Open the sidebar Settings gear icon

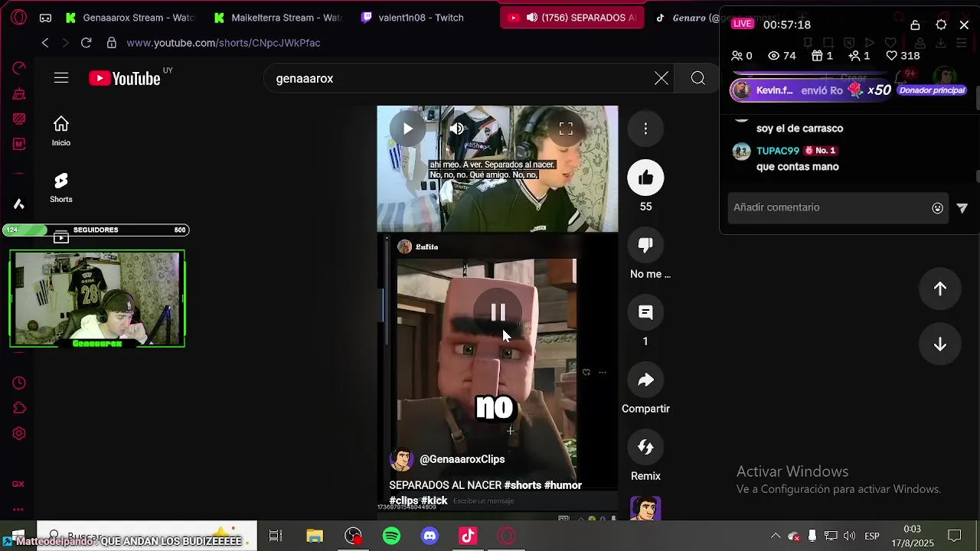[x=19, y=433]
